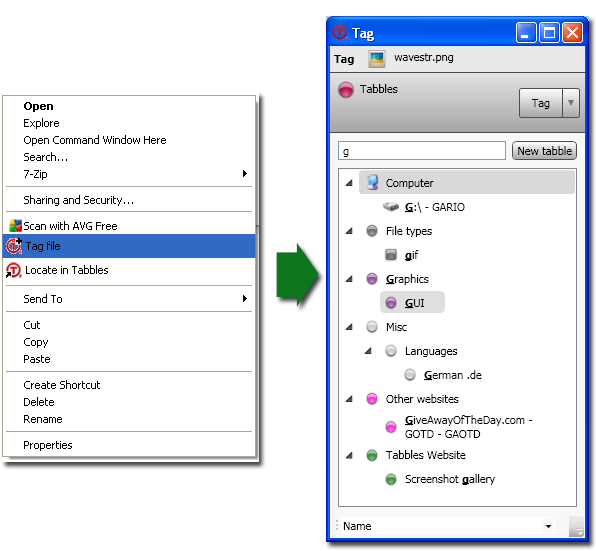Collapse the File types node
The width and height of the screenshot is (596, 551).
click(x=349, y=231)
